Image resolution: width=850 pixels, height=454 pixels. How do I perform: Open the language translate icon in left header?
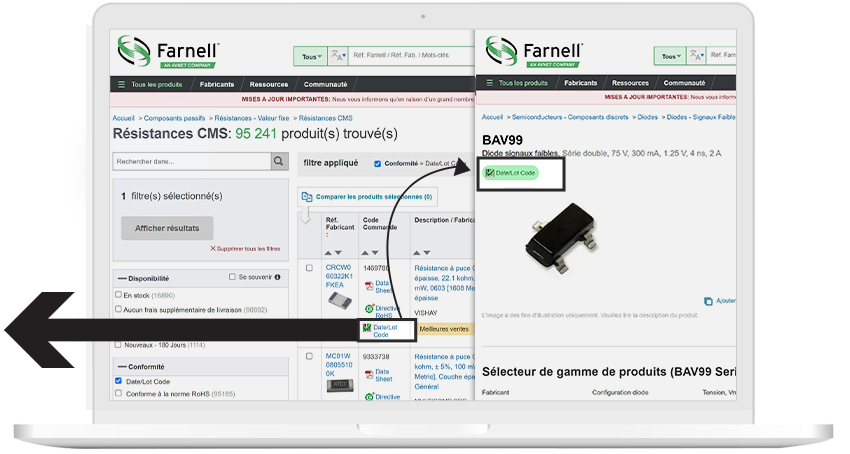click(338, 56)
